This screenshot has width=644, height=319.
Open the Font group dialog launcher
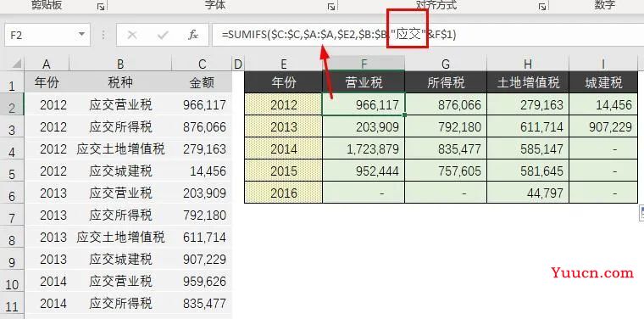(x=331, y=7)
